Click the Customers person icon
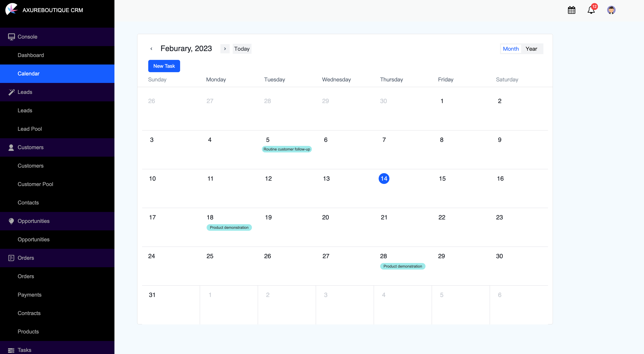The image size is (644, 354). [x=11, y=147]
